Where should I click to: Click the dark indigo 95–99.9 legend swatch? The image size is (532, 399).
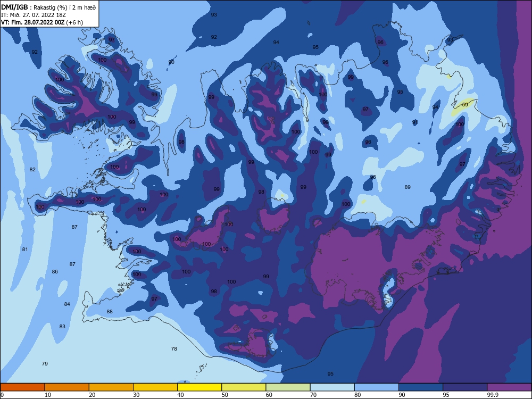click(465, 387)
